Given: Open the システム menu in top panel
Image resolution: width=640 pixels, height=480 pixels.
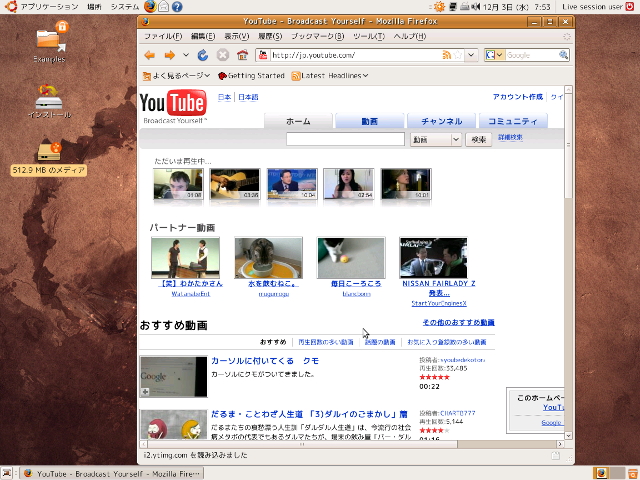Looking at the screenshot, I should pos(124,7).
